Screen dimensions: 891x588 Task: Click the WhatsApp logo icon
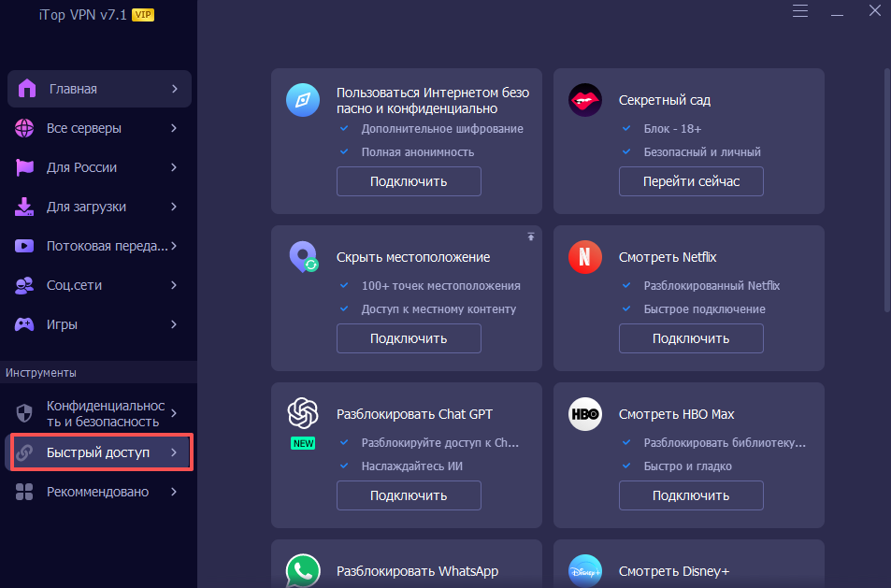click(x=303, y=570)
